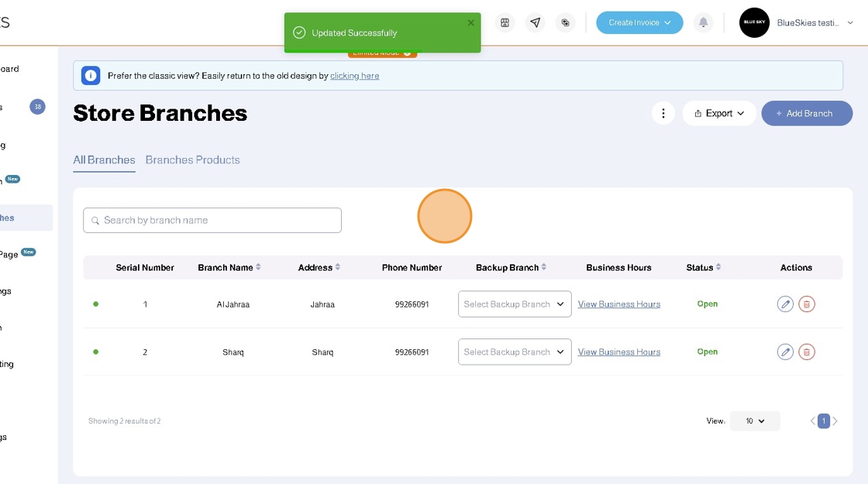Click the edit pencil for Al Jahraa branch
This screenshot has width=868, height=484.
coord(785,304)
